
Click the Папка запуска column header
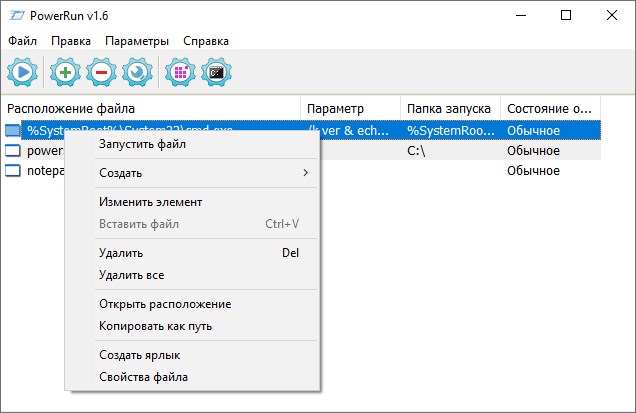[448, 108]
